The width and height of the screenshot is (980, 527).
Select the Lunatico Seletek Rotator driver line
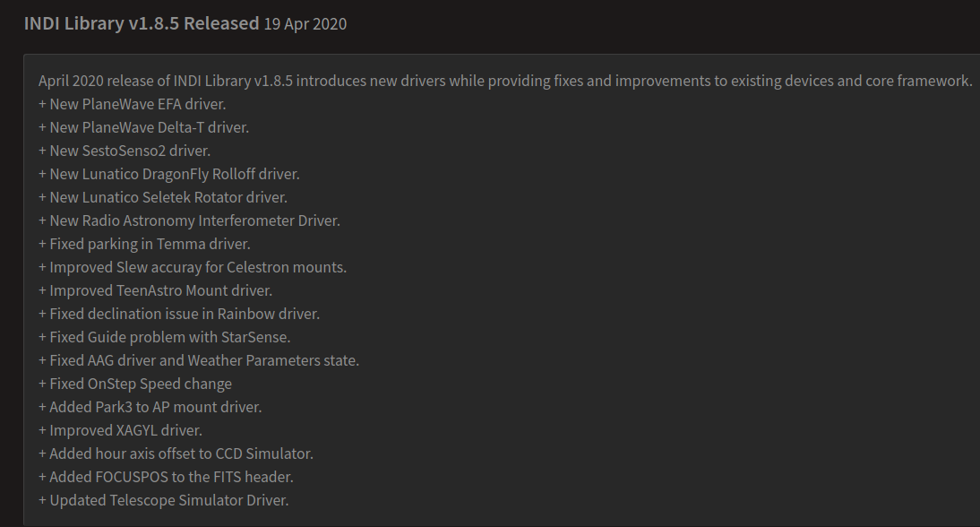[x=162, y=197]
